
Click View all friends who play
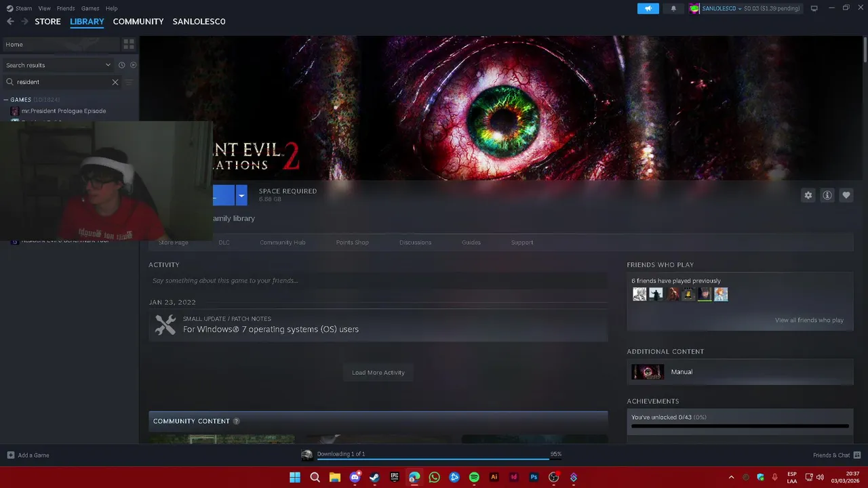[x=809, y=320]
